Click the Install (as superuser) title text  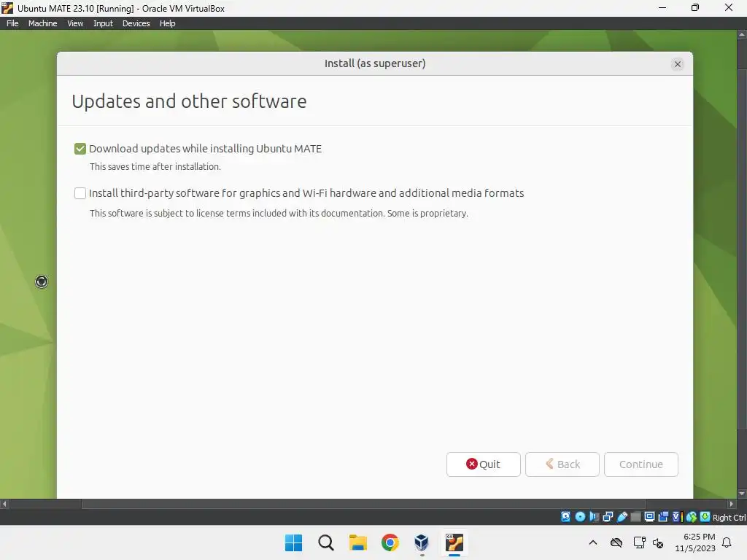(x=375, y=63)
